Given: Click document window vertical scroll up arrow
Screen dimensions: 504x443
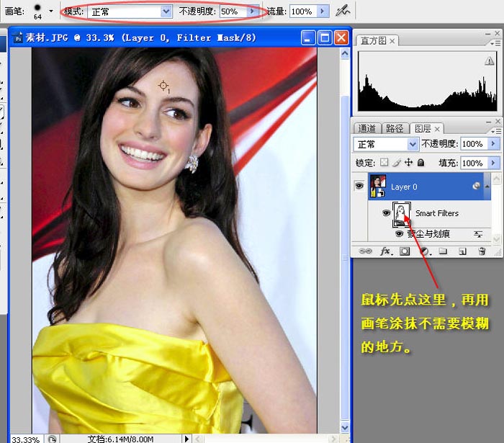Looking at the screenshot, I should [345, 53].
